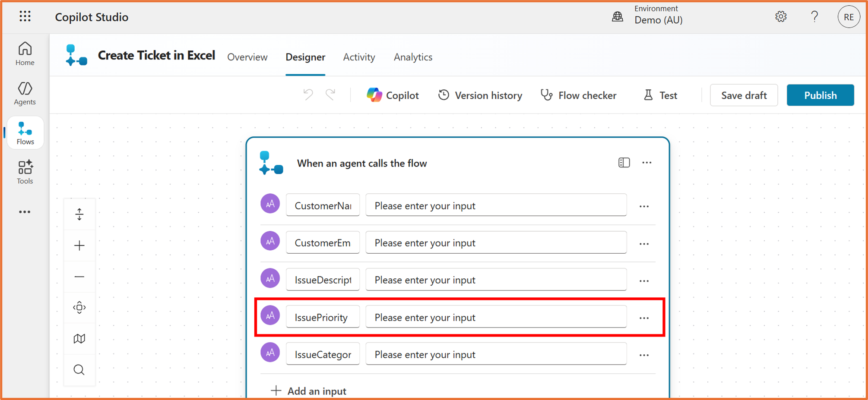The width and height of the screenshot is (868, 400).
Task: Click Add an input
Action: 308,391
